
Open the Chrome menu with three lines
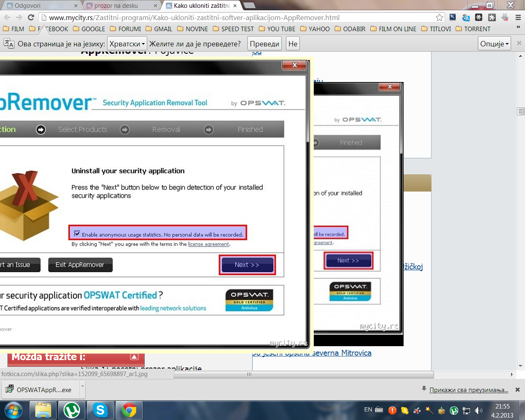coord(518,17)
